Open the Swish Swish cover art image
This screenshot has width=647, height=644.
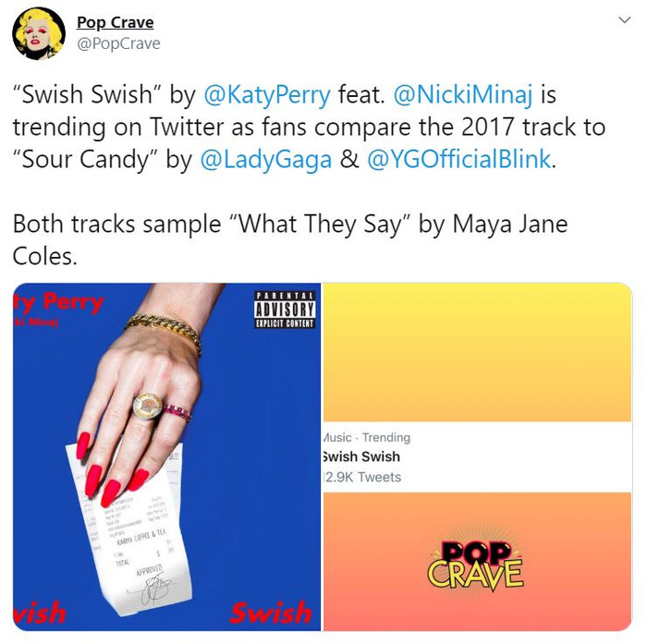pos(166,456)
